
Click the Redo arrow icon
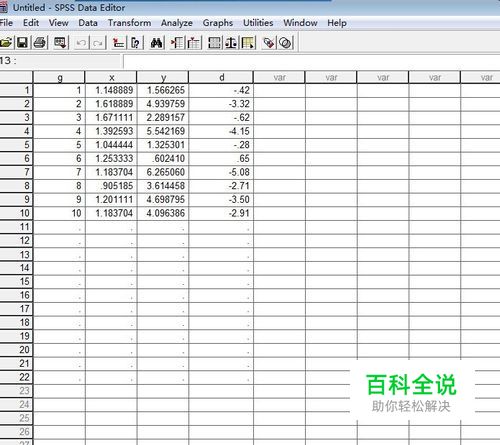[x=98, y=43]
